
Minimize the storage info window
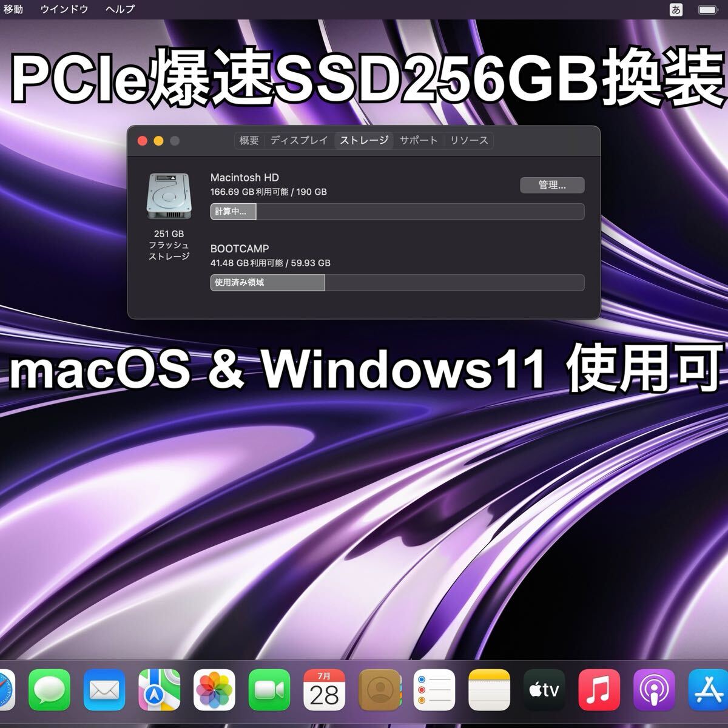pos(158,141)
